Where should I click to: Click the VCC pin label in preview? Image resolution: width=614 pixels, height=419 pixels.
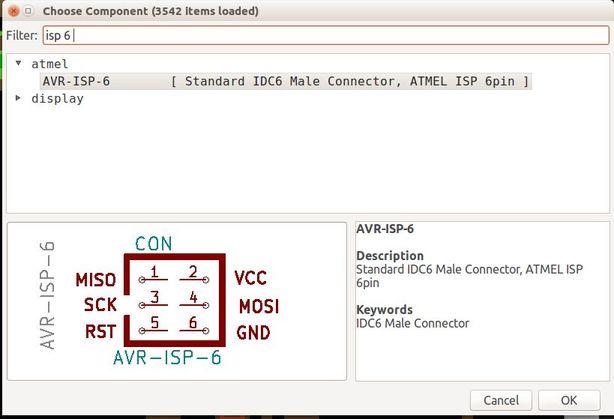point(251,278)
